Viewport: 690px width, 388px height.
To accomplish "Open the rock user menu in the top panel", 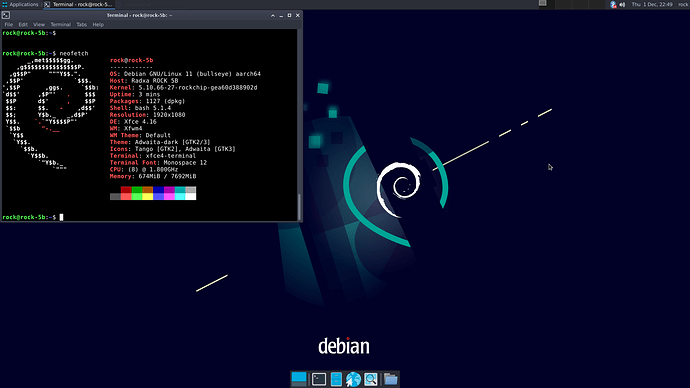I will [683, 4].
